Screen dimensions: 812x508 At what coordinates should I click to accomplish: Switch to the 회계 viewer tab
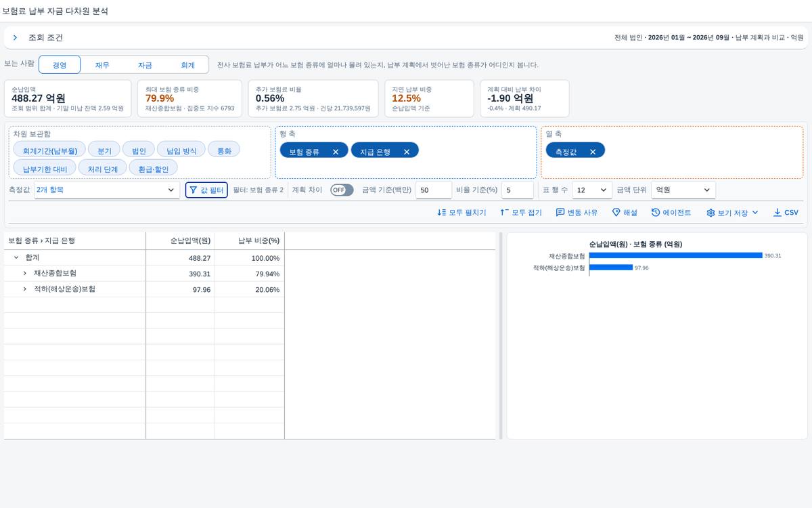point(187,65)
